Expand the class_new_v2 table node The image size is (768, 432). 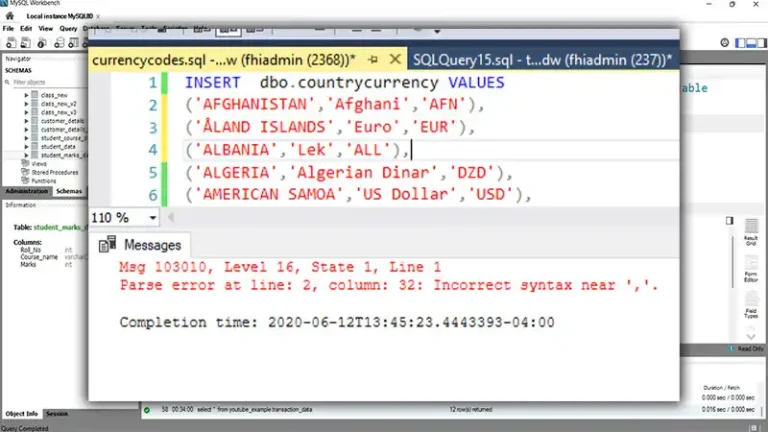[x=26, y=104]
